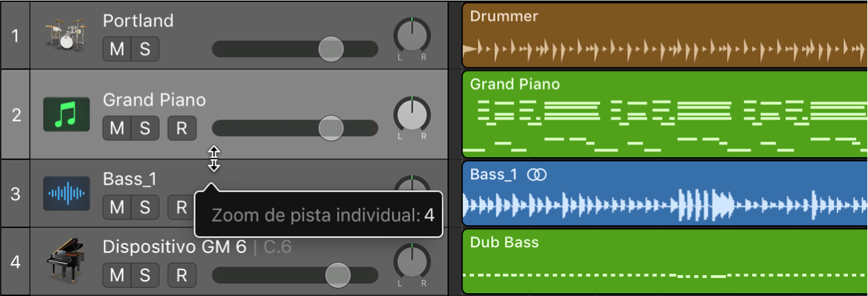The image size is (868, 296).
Task: Solo the Grand Piano track
Action: [x=145, y=129]
